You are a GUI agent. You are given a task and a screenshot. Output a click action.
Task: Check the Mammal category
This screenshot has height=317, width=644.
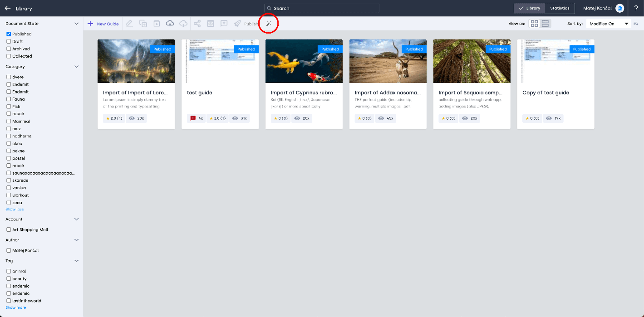tap(9, 121)
